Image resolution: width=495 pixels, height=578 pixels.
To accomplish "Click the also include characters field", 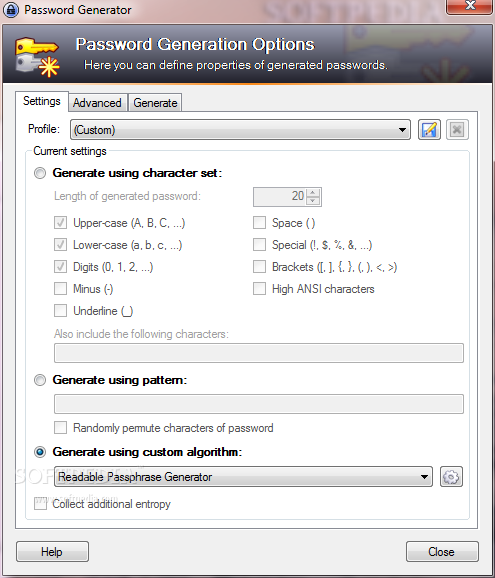I will click(259, 353).
